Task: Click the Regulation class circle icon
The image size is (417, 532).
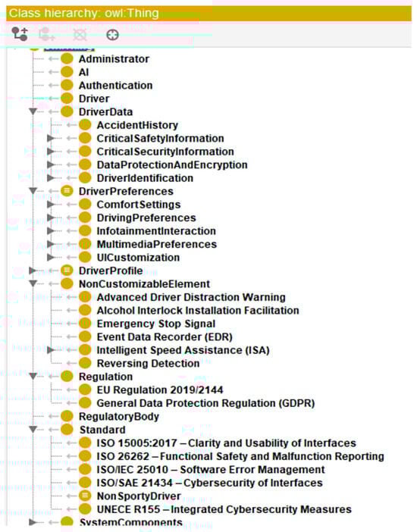Action: point(67,377)
